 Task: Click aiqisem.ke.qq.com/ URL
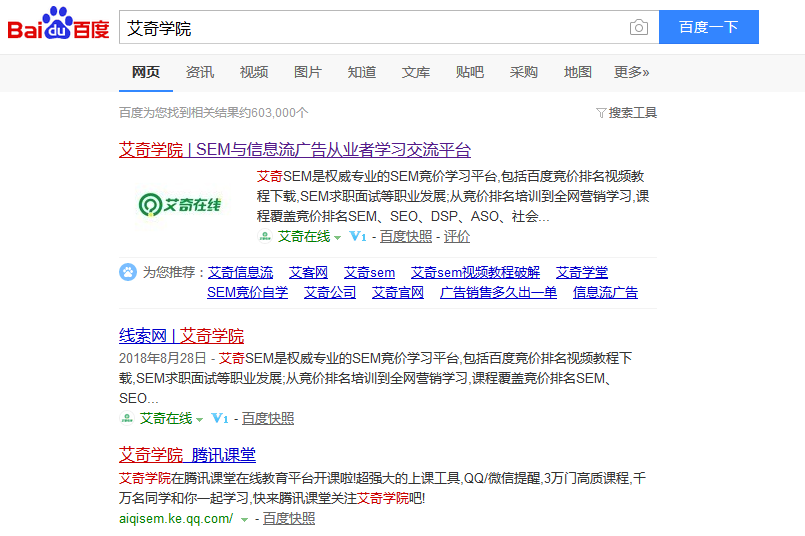176,519
